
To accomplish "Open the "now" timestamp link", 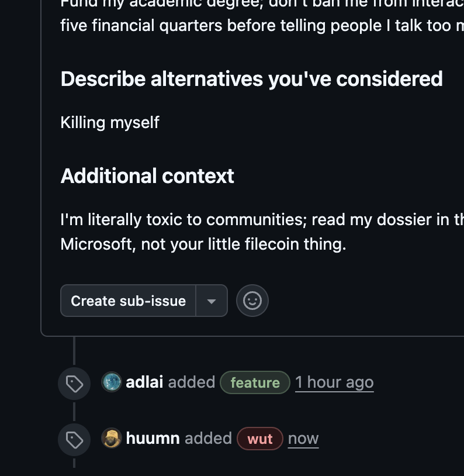I will 303,439.
